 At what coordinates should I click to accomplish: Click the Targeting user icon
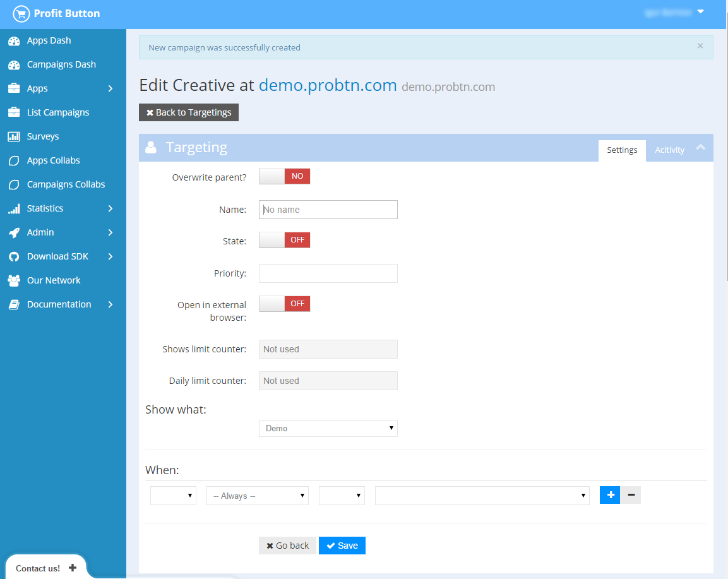pos(151,148)
